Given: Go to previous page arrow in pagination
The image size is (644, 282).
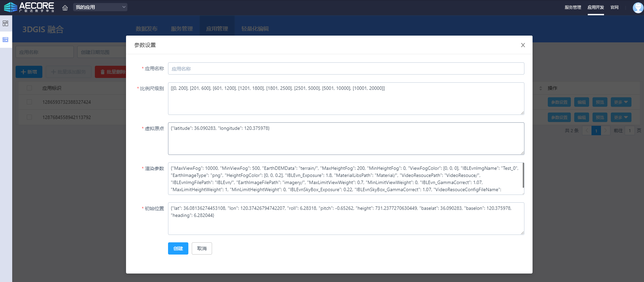Looking at the screenshot, I should (x=587, y=130).
